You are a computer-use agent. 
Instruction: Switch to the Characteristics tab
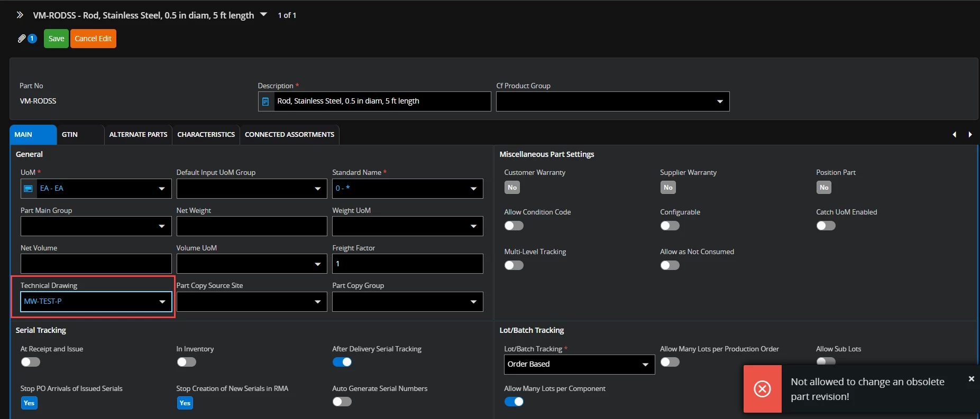click(206, 135)
